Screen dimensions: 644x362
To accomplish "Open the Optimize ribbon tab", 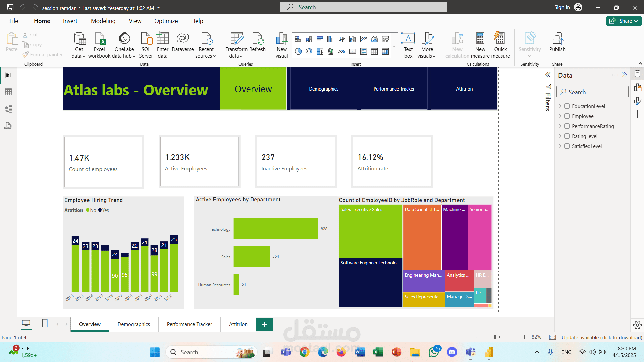I will tap(166, 21).
